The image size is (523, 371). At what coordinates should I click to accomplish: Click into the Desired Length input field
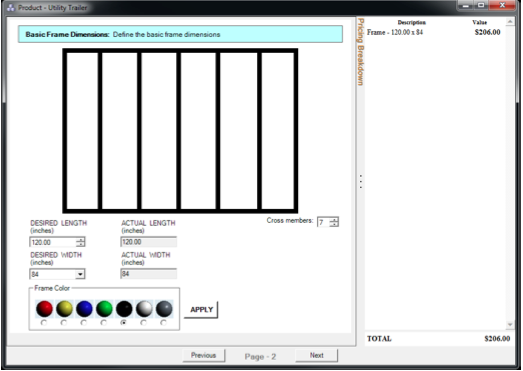(x=53, y=242)
